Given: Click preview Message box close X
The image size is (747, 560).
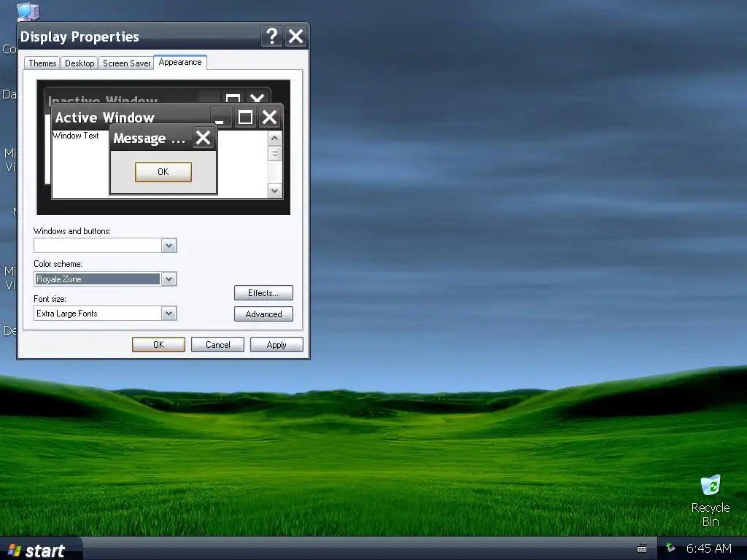Looking at the screenshot, I should [x=203, y=138].
